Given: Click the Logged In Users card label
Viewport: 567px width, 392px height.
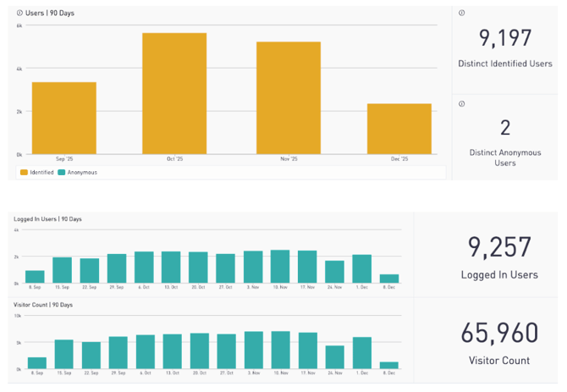Looking at the screenshot, I should (x=499, y=275).
